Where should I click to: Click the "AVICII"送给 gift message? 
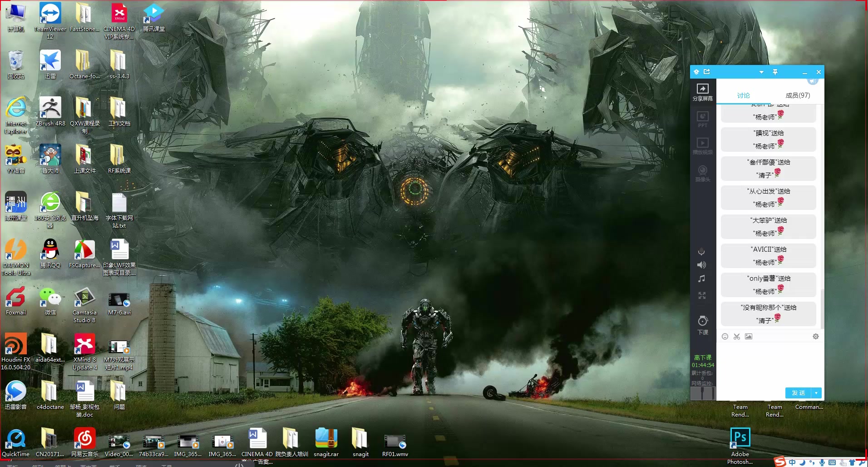coord(769,256)
